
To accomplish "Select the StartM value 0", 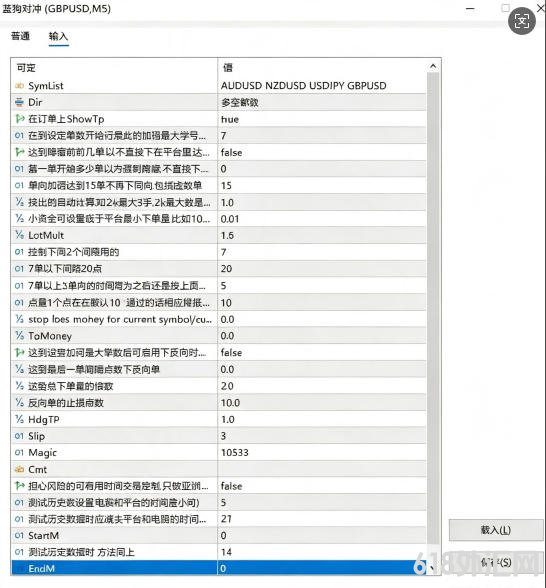I will coord(322,535).
